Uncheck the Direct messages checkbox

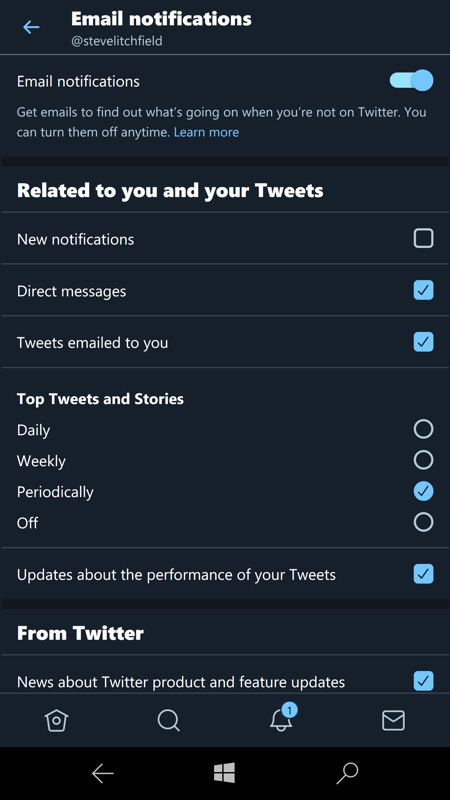(x=423, y=290)
